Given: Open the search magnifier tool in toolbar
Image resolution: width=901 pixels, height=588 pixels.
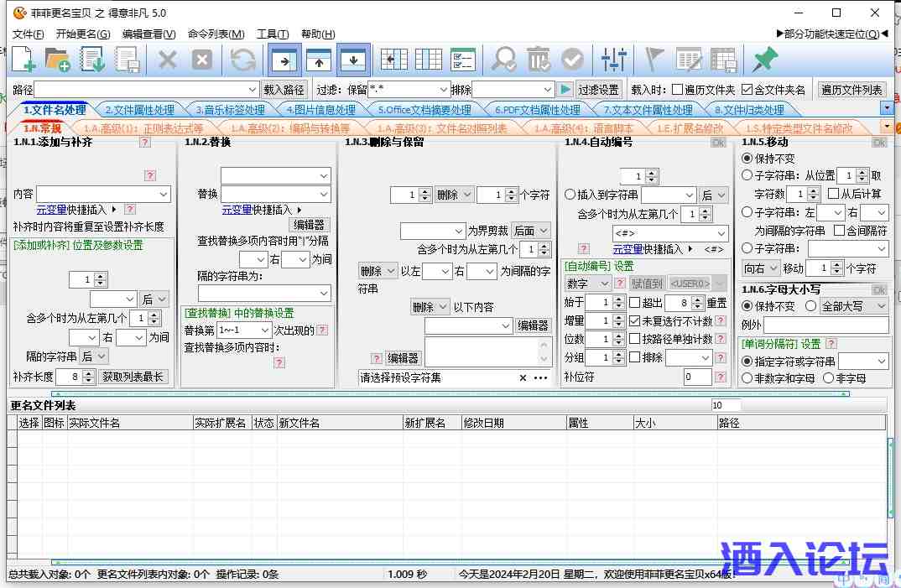Looking at the screenshot, I should point(502,60).
